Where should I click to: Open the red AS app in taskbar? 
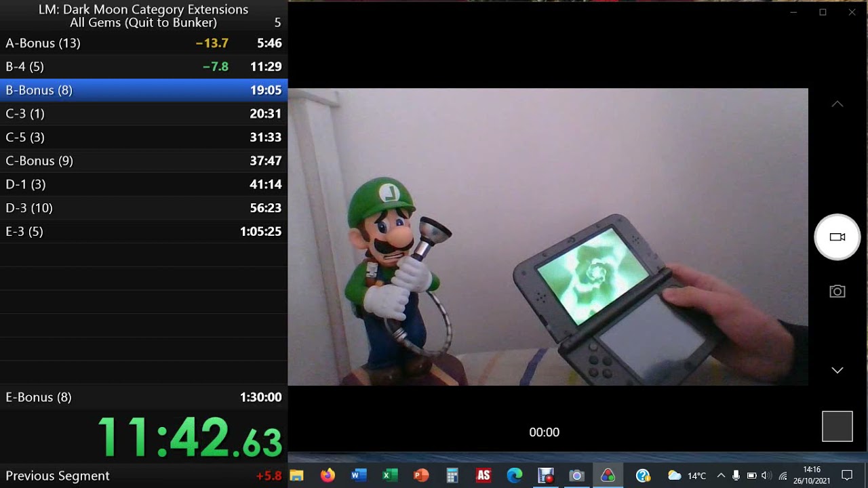click(x=484, y=476)
